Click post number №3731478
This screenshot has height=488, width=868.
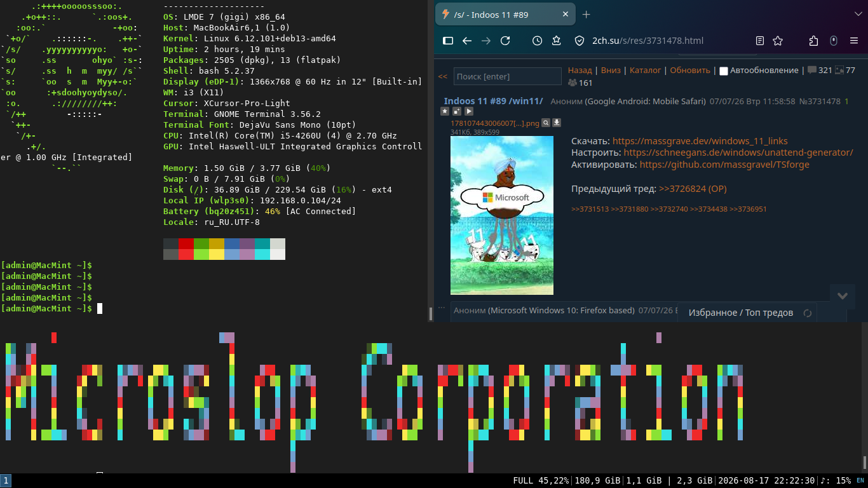[x=820, y=101]
